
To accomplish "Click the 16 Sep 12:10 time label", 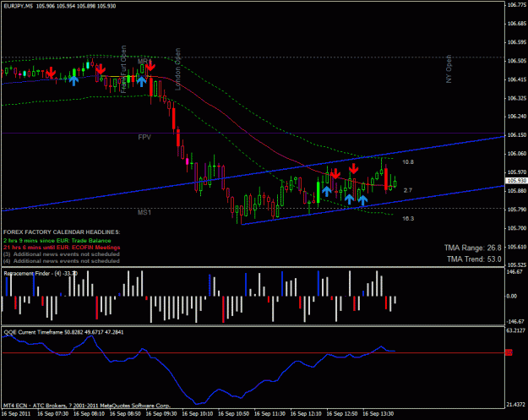I will pos(306,413).
